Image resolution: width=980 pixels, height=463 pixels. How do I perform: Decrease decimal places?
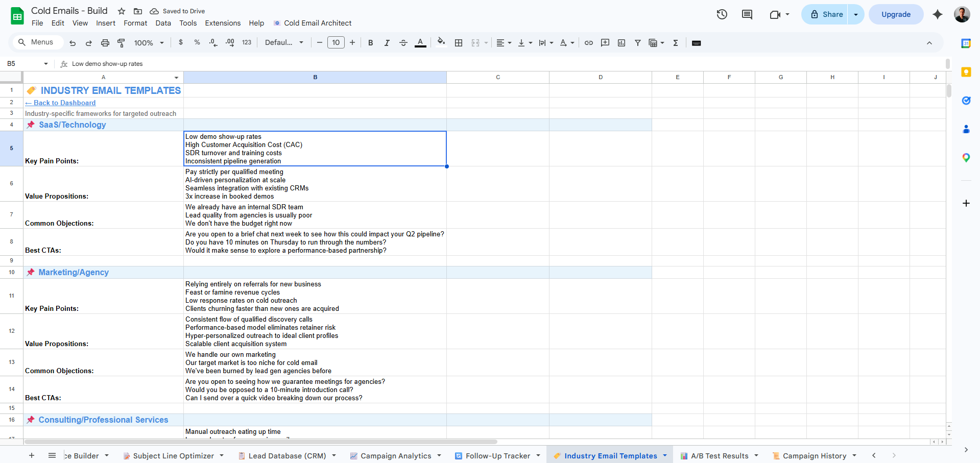click(213, 42)
